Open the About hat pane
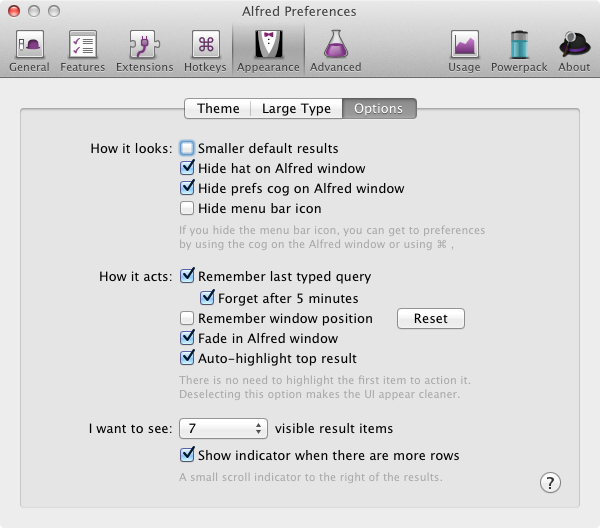The width and height of the screenshot is (600, 528). [x=574, y=51]
